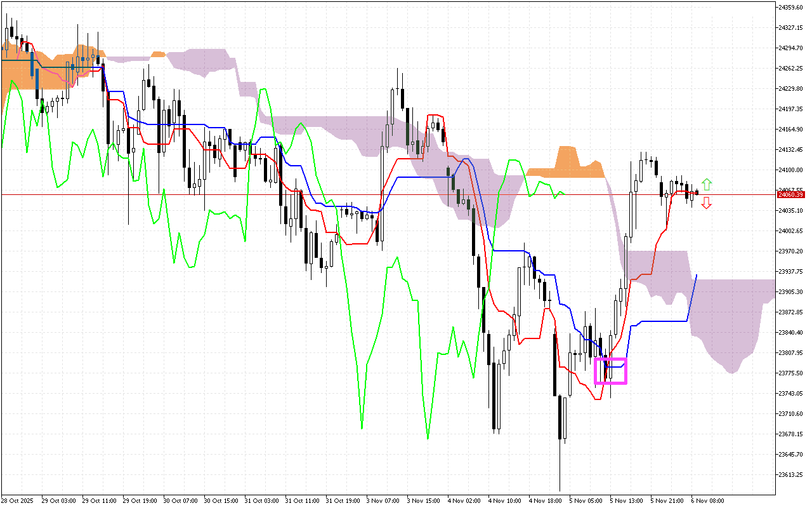Select the magenta rectangle marker on chart
Screen dimensions: 812x508
tap(610, 371)
